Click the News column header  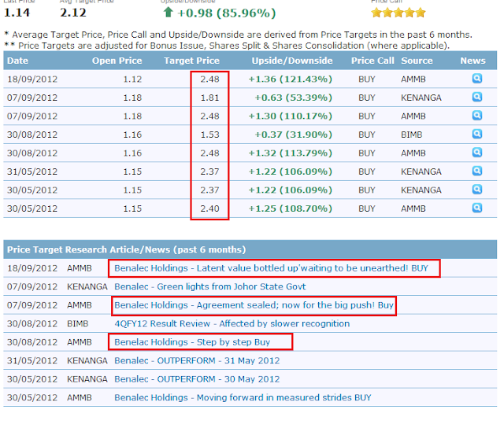472,61
